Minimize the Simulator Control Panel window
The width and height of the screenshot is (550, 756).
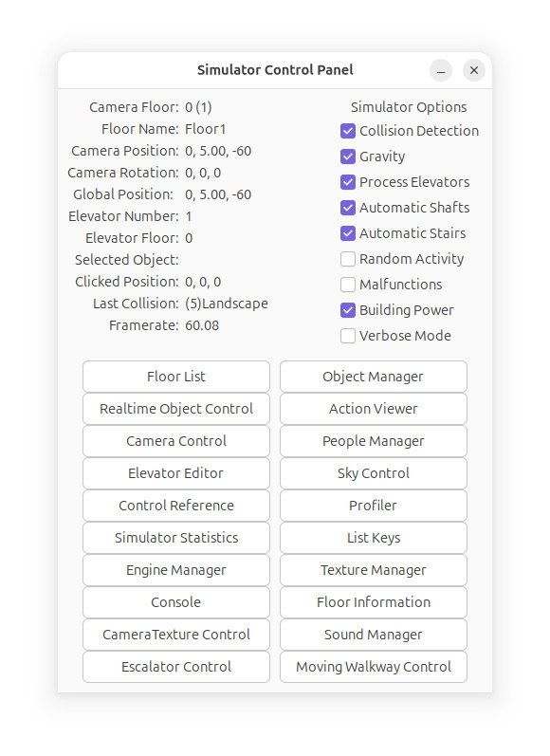click(x=441, y=70)
